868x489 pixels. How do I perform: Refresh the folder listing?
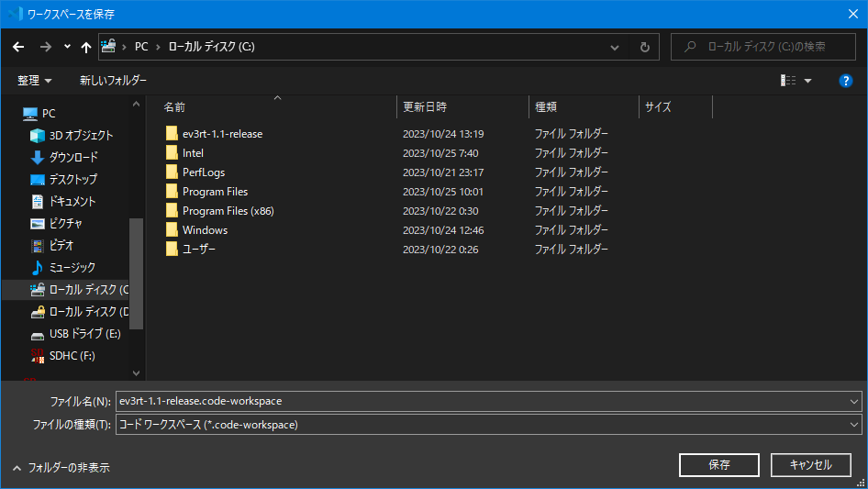click(x=644, y=47)
